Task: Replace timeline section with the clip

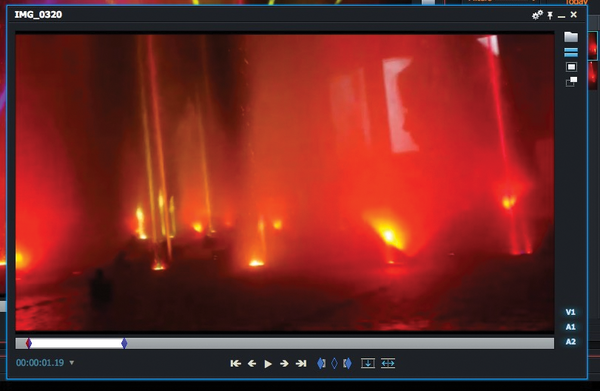Action: pyautogui.click(x=388, y=363)
